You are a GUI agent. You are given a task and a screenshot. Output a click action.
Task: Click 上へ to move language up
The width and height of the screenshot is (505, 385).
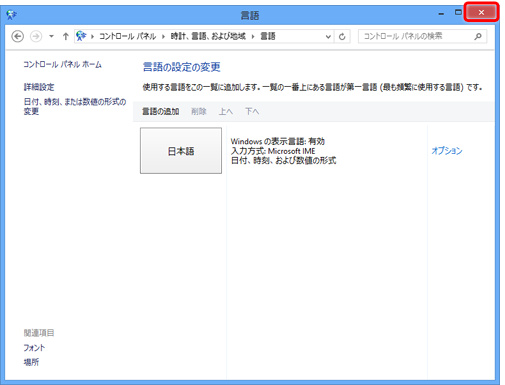tap(226, 111)
